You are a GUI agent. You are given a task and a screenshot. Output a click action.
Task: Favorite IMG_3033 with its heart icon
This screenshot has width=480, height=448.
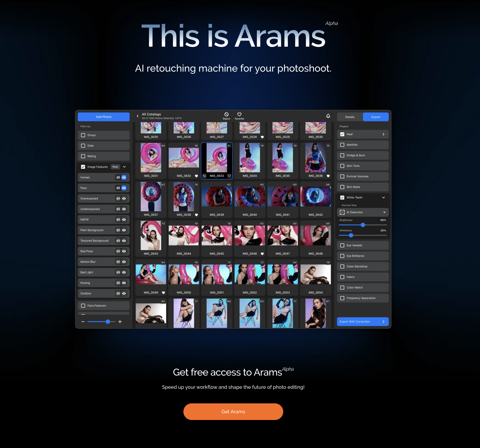(229, 176)
